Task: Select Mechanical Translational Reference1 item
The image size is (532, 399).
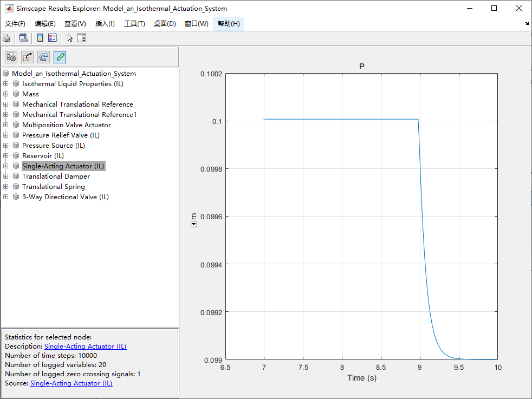Action: [x=80, y=115]
